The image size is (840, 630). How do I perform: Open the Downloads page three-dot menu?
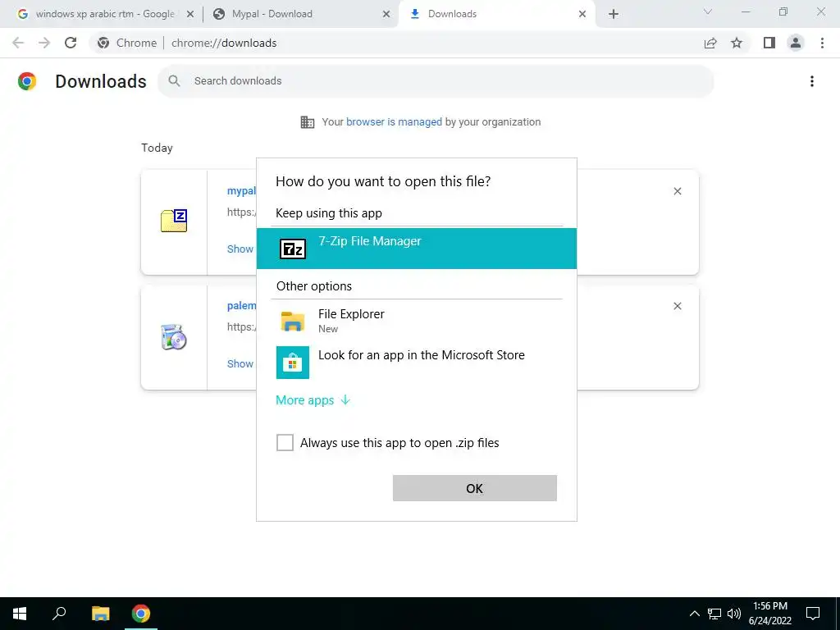tap(811, 81)
